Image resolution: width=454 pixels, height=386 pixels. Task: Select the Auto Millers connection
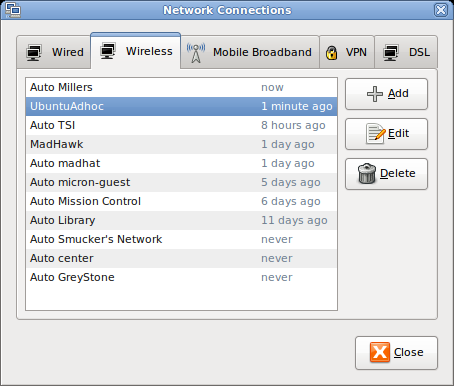181,88
